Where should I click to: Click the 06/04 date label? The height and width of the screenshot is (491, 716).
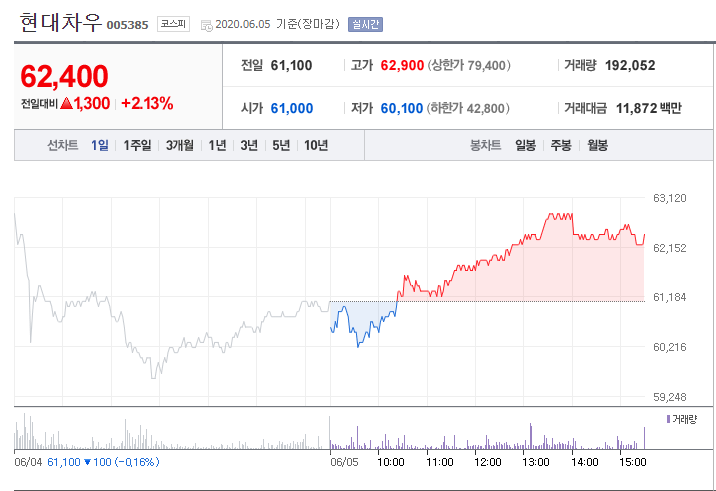click(x=28, y=462)
